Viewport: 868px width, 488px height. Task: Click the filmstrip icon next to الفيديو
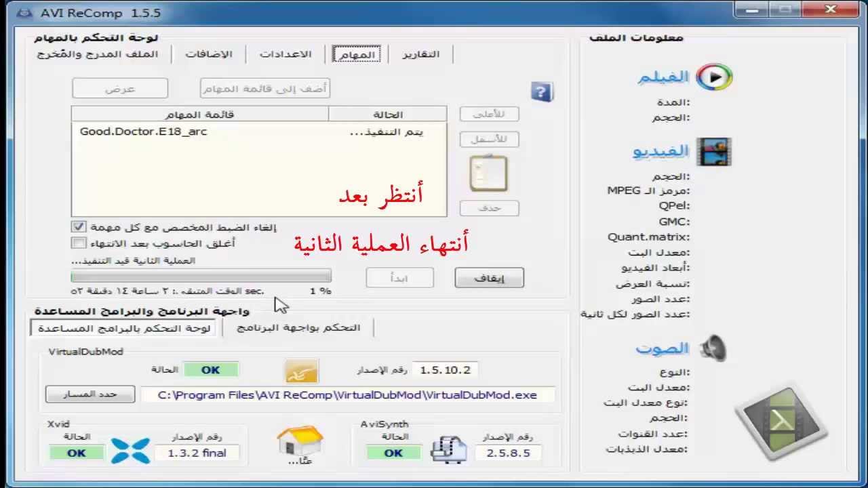pos(714,152)
